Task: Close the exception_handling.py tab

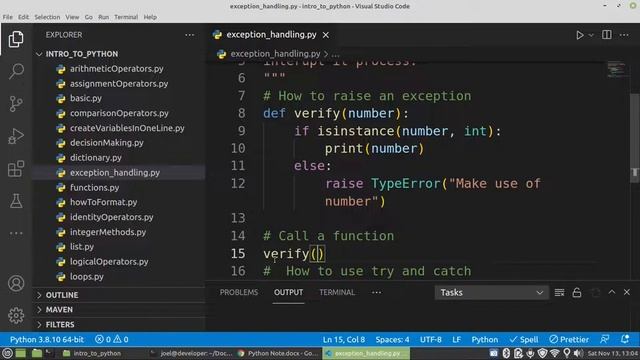Action: tap(326, 35)
